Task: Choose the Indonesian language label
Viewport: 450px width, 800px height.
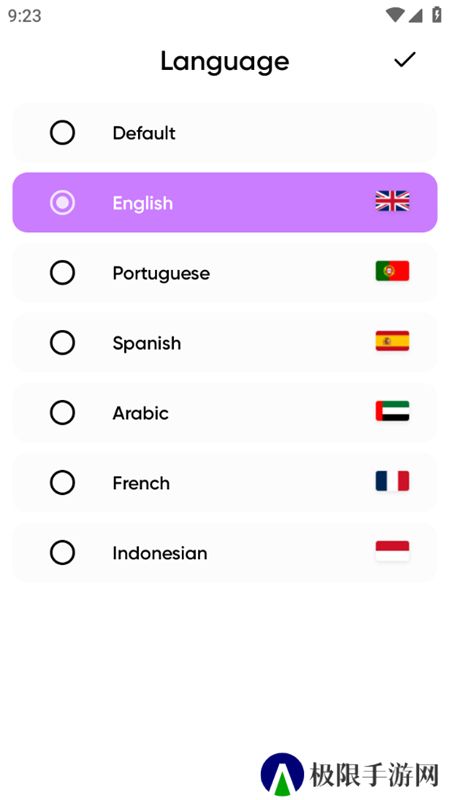Action: click(160, 553)
